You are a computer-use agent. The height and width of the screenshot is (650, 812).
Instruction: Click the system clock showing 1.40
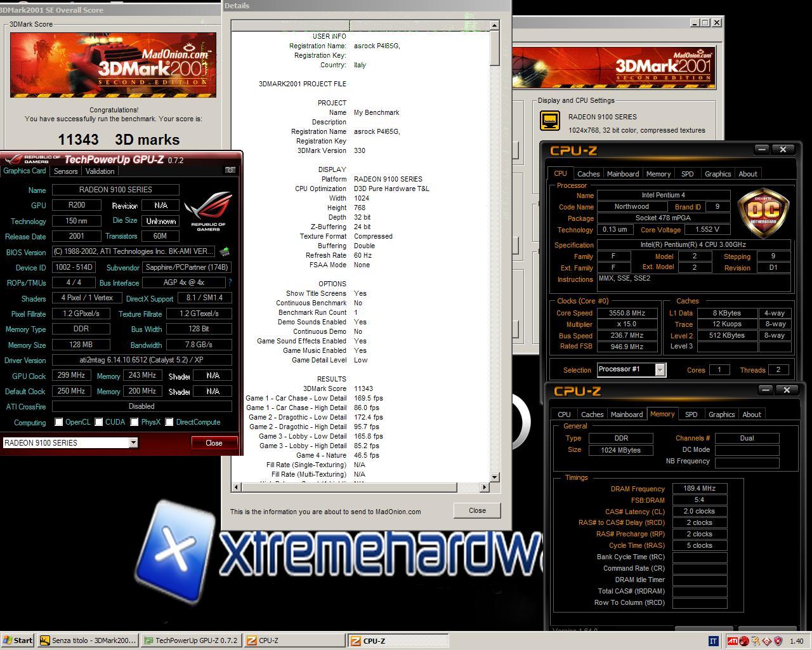tap(797, 641)
